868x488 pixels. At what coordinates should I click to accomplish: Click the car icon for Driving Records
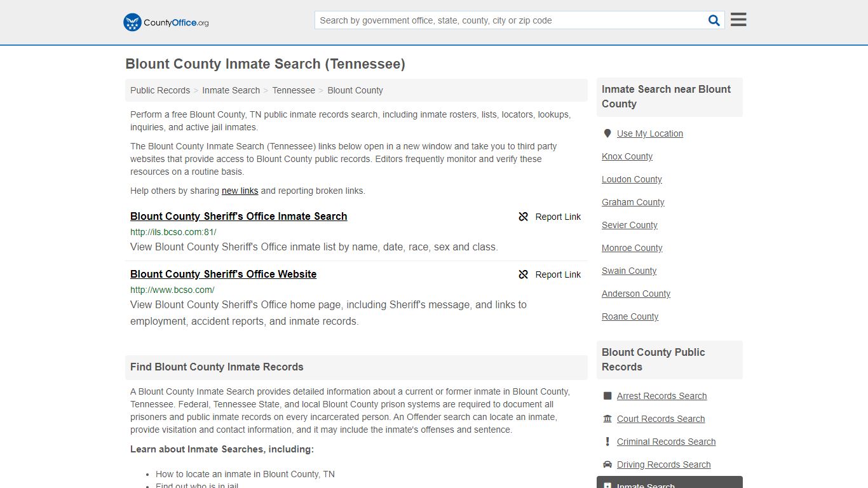coord(607,464)
